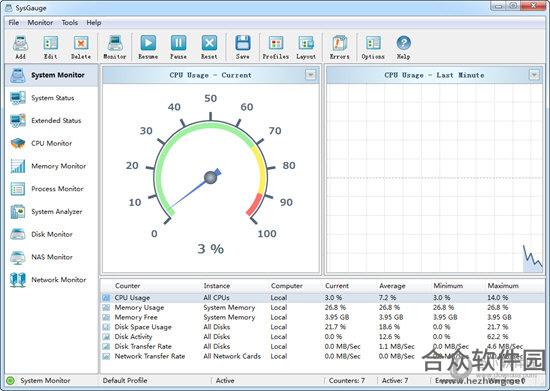Click Active: 7 in the status bar
This screenshot has height=391, width=550.
tap(395, 380)
